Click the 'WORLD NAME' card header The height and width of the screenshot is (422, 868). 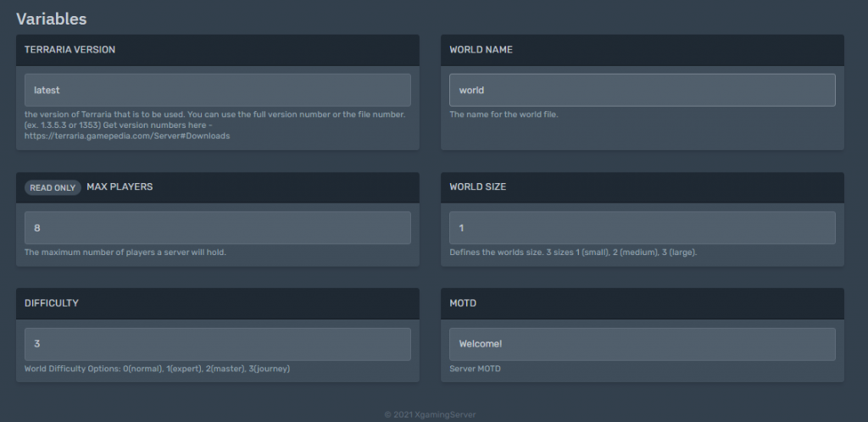pyautogui.click(x=643, y=50)
